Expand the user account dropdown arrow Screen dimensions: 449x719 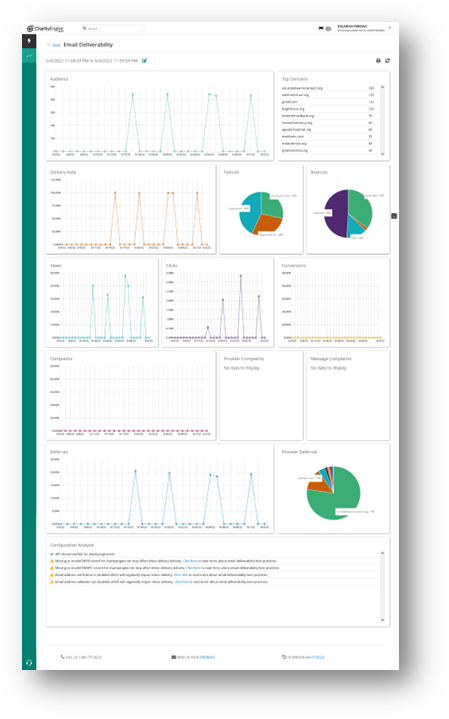click(389, 28)
